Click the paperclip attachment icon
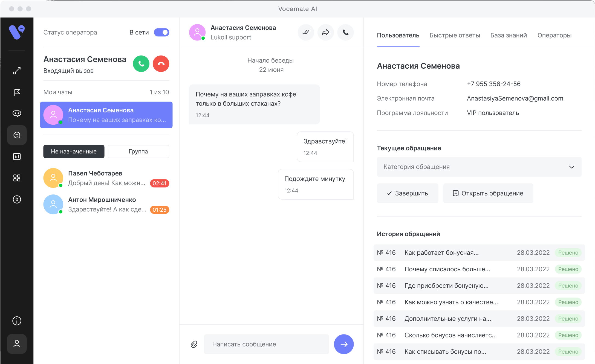 pos(194,344)
